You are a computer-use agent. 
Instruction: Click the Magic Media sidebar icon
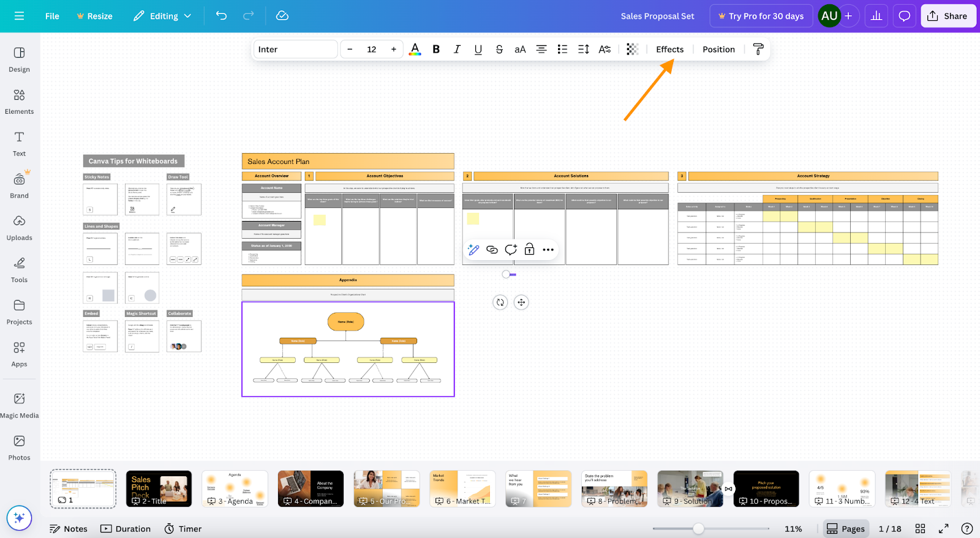(x=19, y=405)
